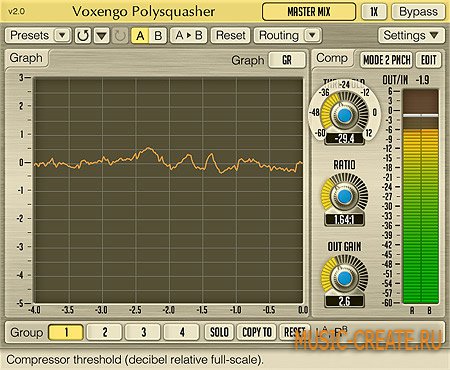450x370 pixels.
Task: Click the COPY TO button
Action: 257,332
